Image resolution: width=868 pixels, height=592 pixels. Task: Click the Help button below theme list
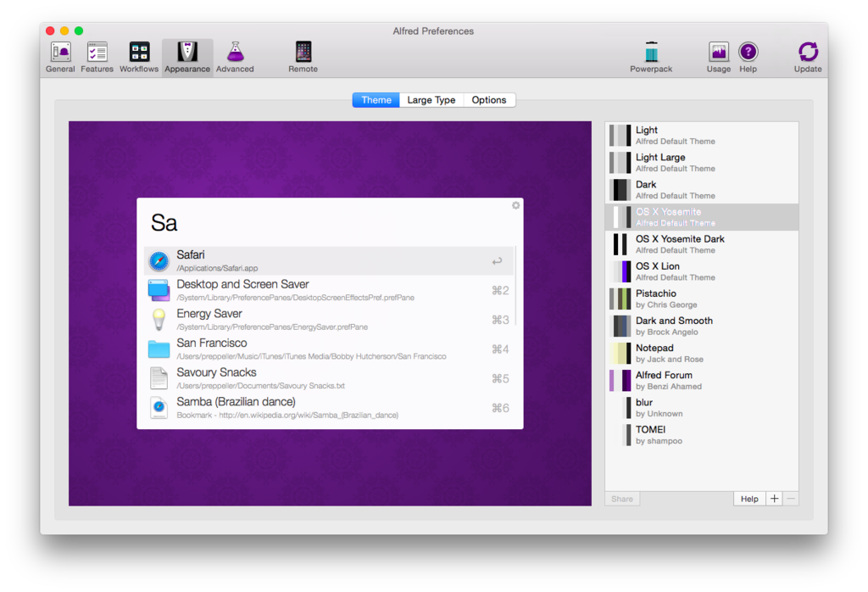(749, 499)
